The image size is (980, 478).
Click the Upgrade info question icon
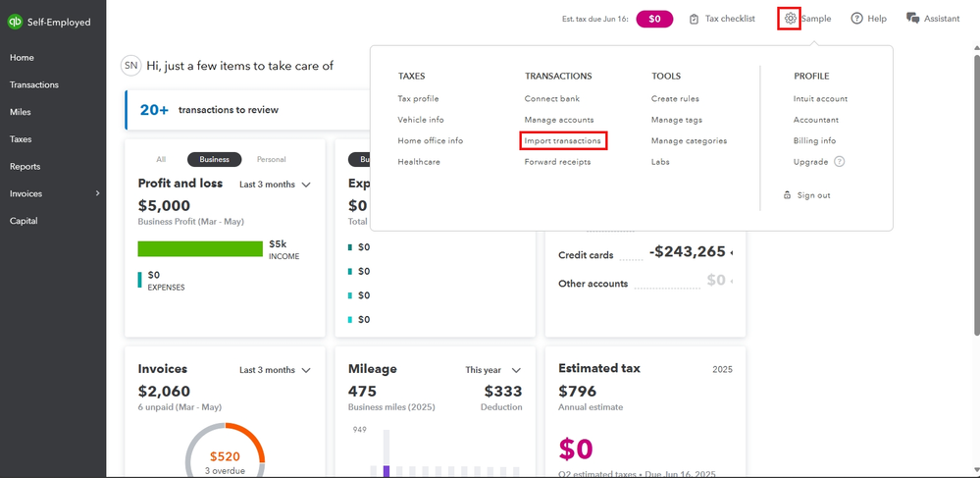(840, 162)
